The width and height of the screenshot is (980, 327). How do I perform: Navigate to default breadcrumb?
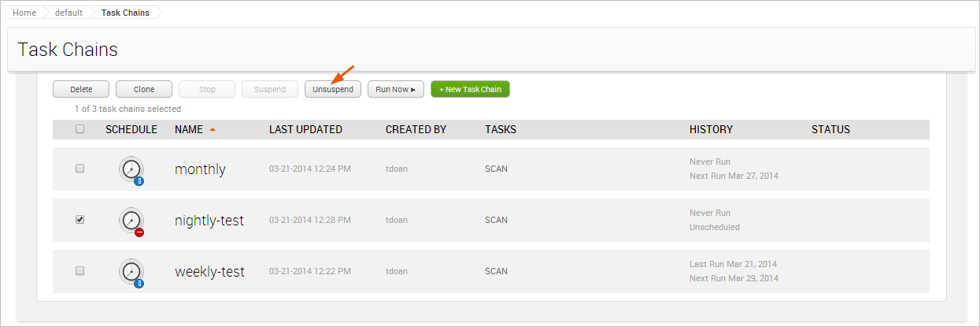[x=68, y=13]
